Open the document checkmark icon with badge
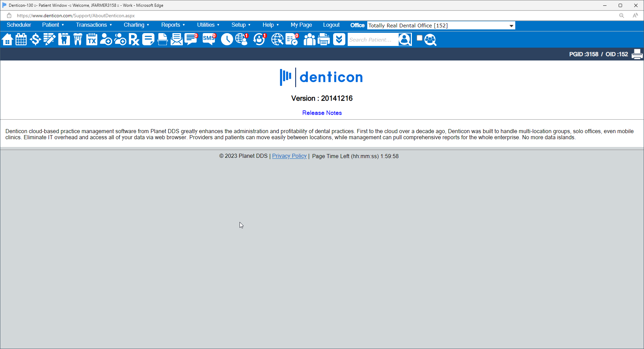 pyautogui.click(x=292, y=39)
